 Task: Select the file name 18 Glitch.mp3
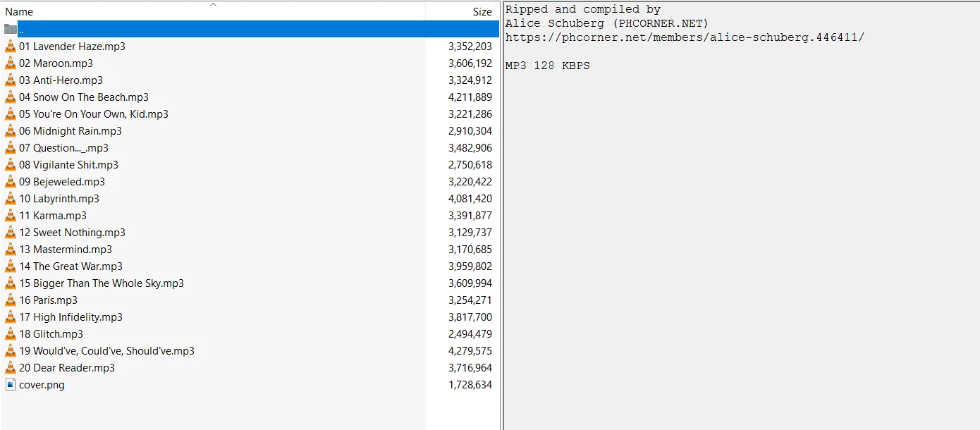(51, 334)
